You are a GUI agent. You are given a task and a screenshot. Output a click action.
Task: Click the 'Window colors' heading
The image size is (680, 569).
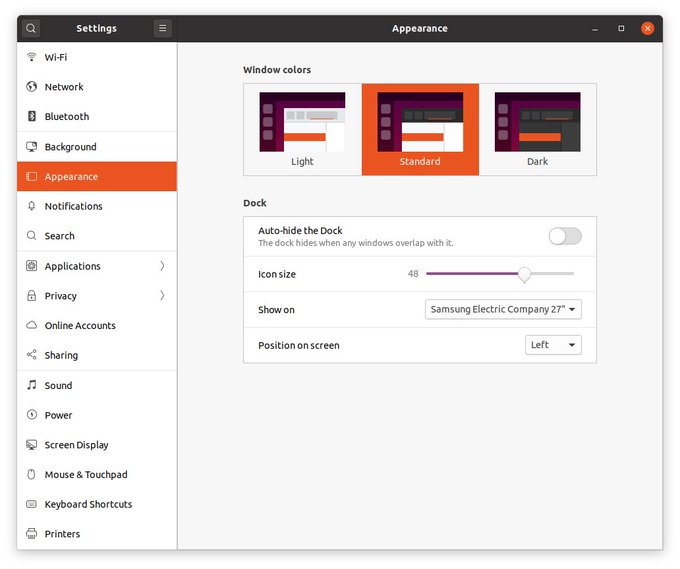click(277, 69)
